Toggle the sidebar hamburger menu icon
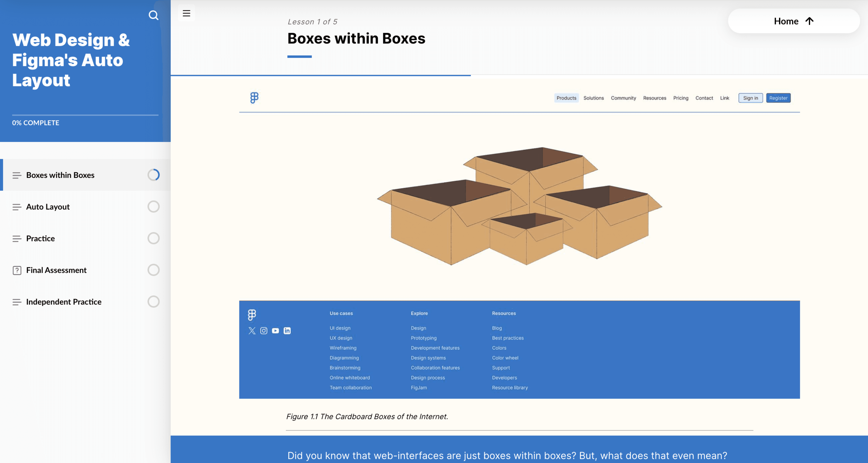This screenshot has height=463, width=868. point(186,14)
